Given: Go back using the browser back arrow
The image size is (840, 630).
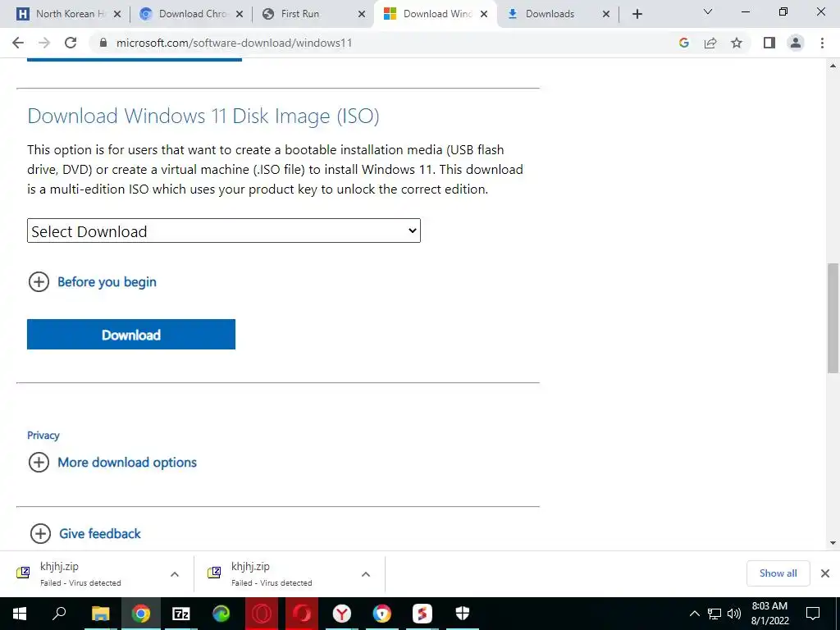Looking at the screenshot, I should coord(18,43).
